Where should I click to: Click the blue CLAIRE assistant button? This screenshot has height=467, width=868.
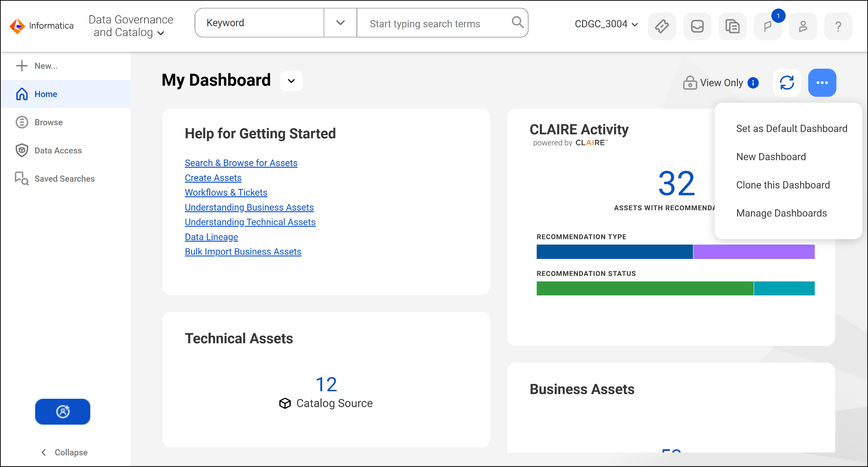pyautogui.click(x=63, y=411)
